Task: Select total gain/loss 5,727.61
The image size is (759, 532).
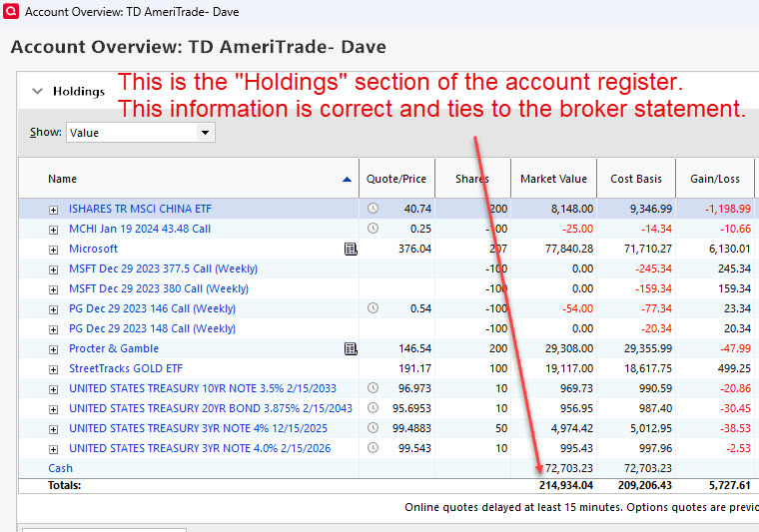Action: (x=730, y=485)
